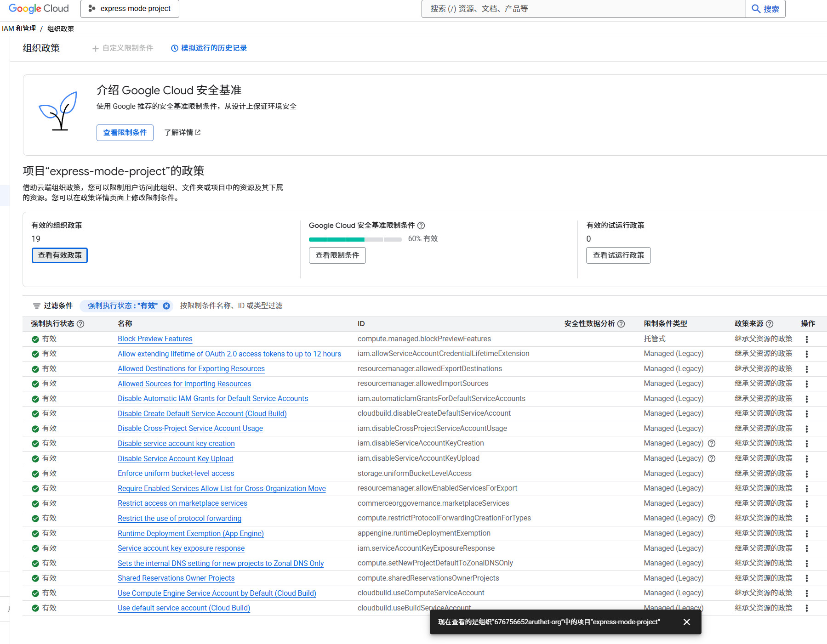Open actions menu for Disable Service Account Key Upload

(x=806, y=459)
